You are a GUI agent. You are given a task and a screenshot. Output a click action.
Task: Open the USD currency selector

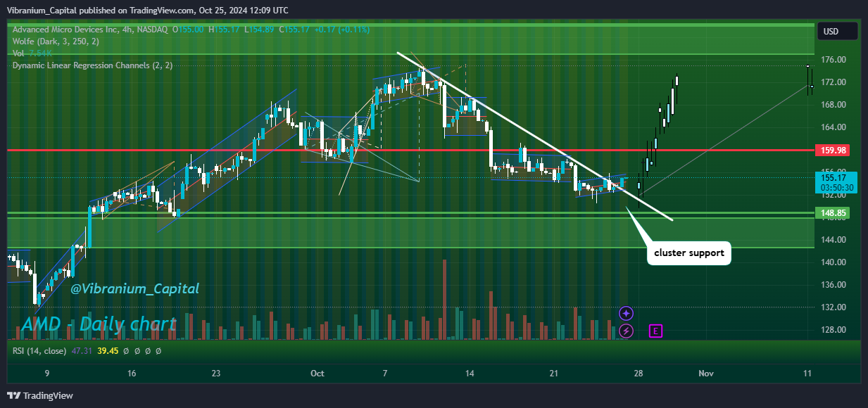pos(837,31)
